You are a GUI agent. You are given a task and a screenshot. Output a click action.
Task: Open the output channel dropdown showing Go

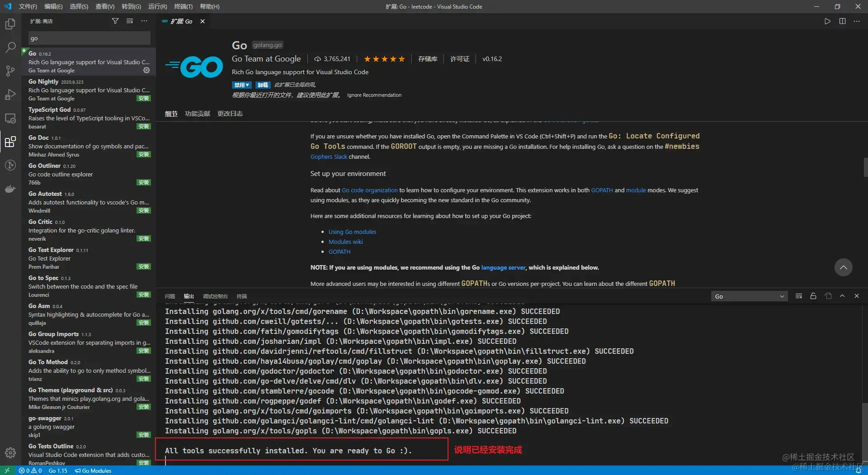pos(749,296)
